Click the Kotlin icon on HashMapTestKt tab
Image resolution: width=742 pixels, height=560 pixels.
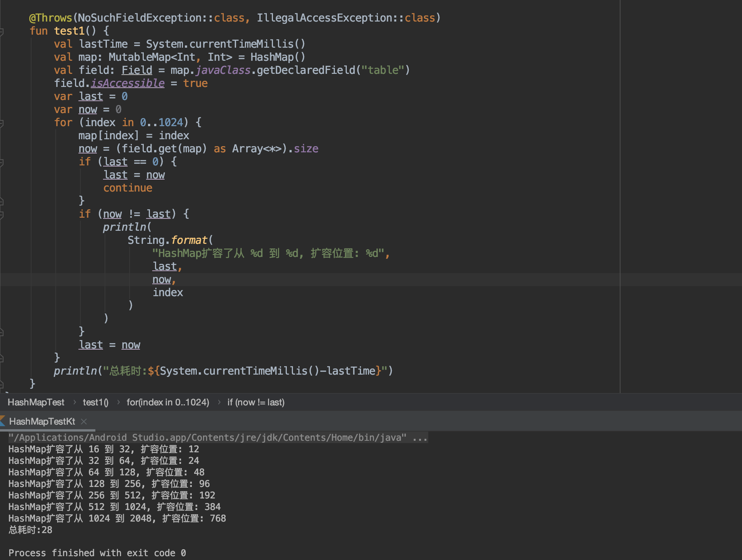[3, 421]
